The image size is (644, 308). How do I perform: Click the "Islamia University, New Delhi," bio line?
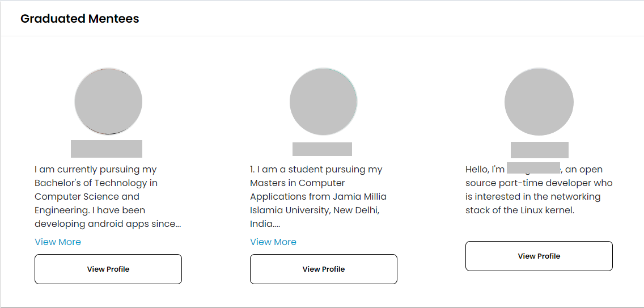[x=315, y=210]
